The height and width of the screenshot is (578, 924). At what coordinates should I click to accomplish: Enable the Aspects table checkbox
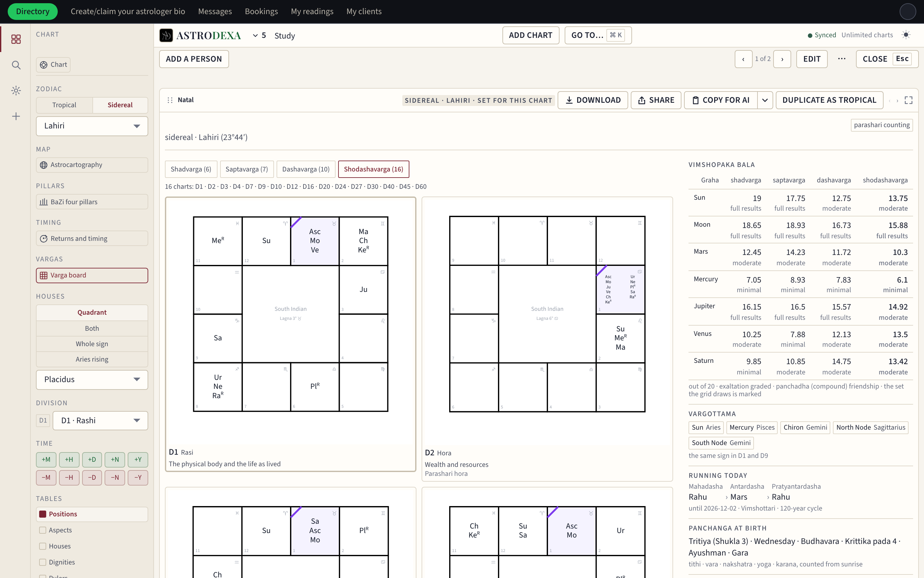point(43,530)
